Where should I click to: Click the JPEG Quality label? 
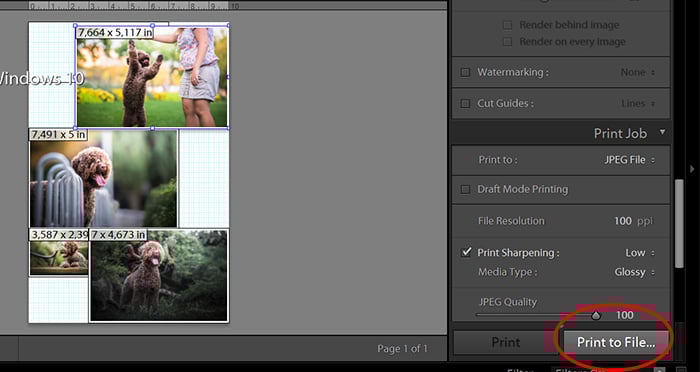(508, 302)
